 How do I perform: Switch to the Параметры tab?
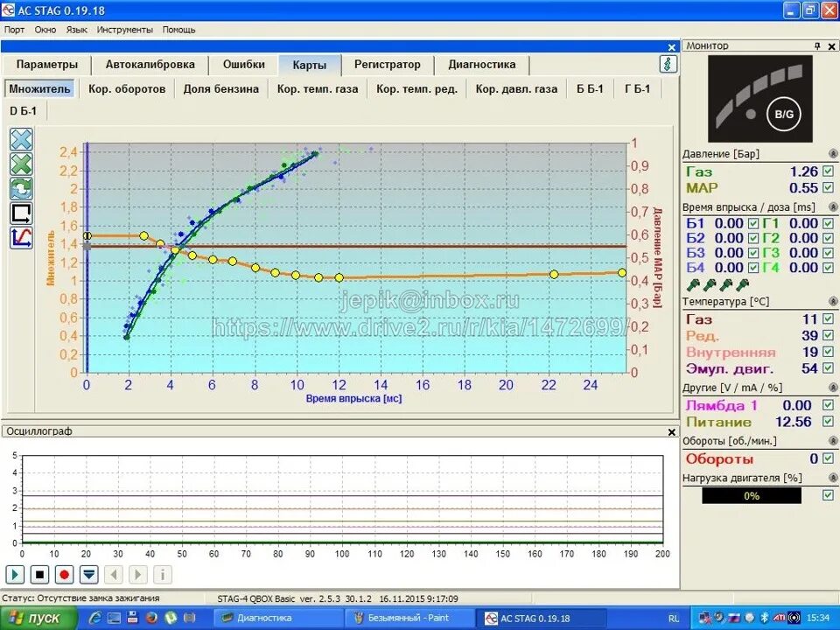(x=47, y=65)
